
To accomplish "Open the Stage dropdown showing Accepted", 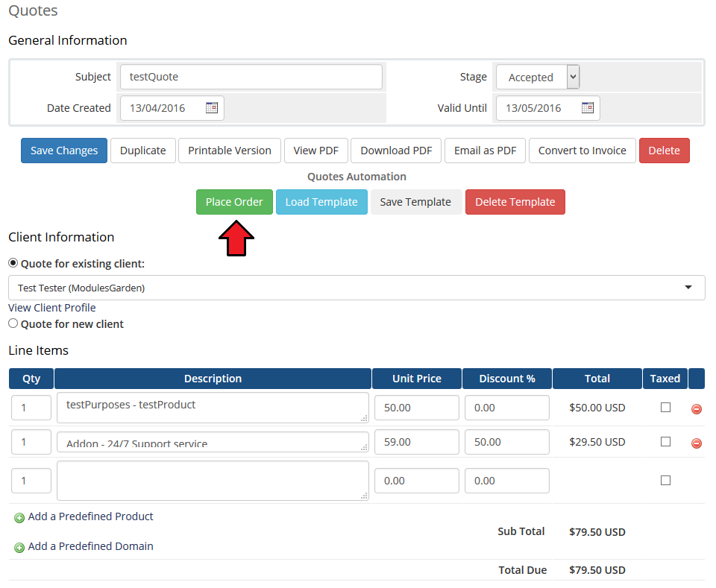I will [x=538, y=77].
